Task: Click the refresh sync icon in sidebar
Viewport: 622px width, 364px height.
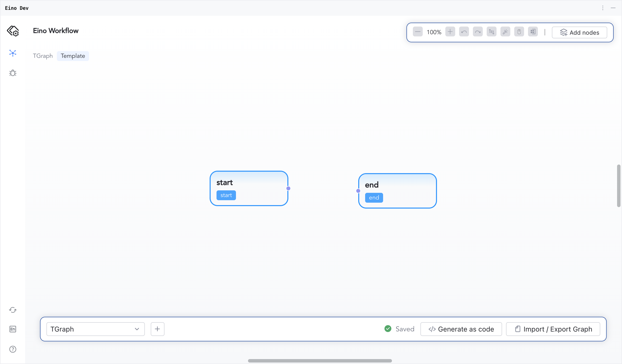Action: 13,310
